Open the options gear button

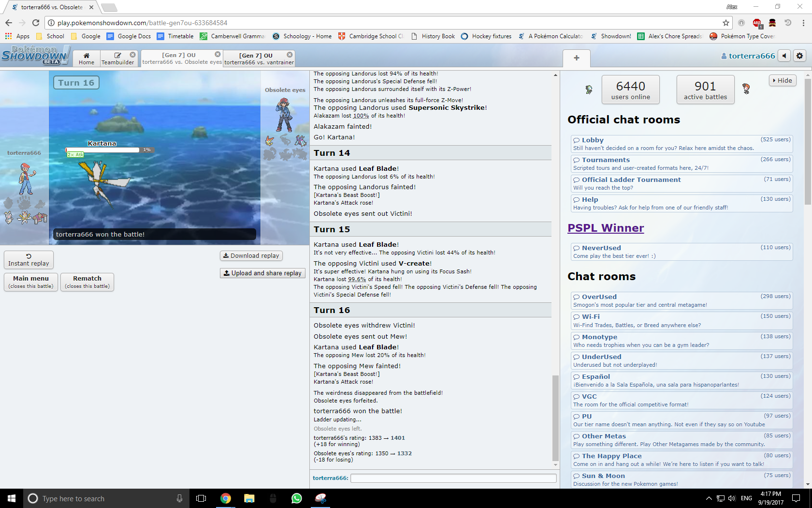(x=799, y=56)
